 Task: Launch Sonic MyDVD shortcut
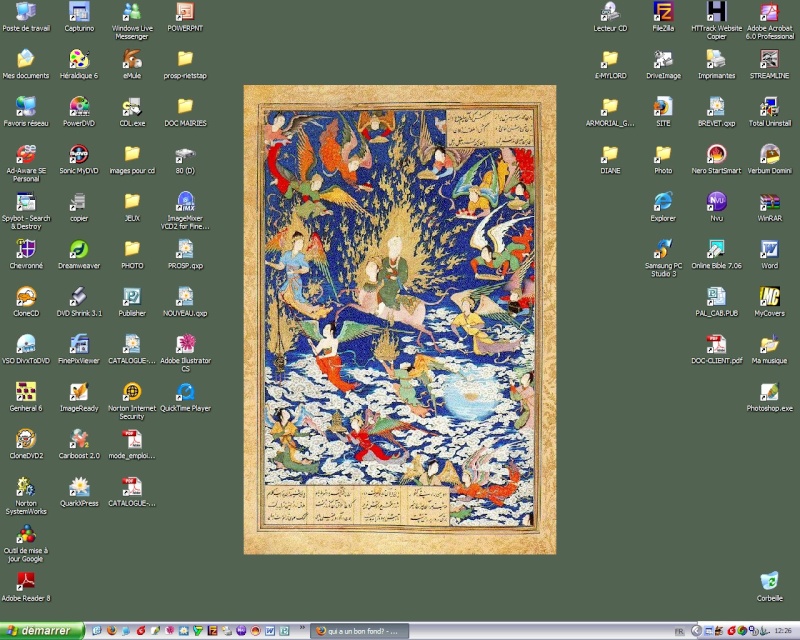(79, 159)
